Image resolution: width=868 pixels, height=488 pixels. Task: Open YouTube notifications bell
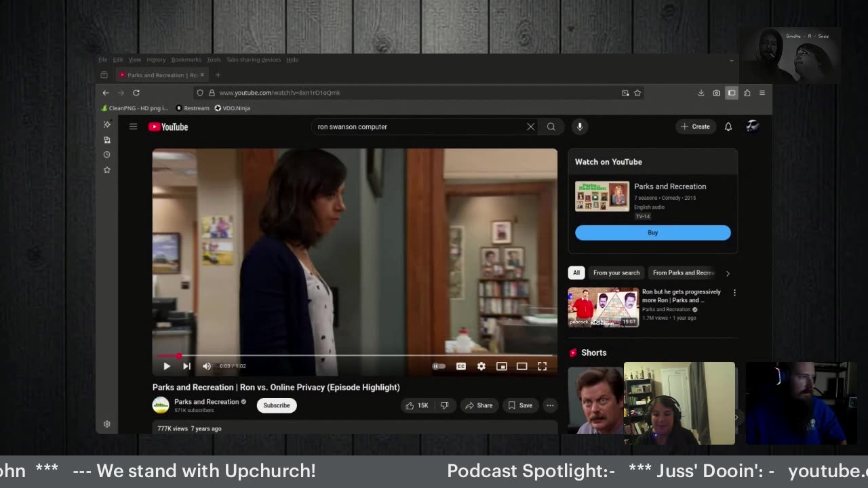coord(728,127)
